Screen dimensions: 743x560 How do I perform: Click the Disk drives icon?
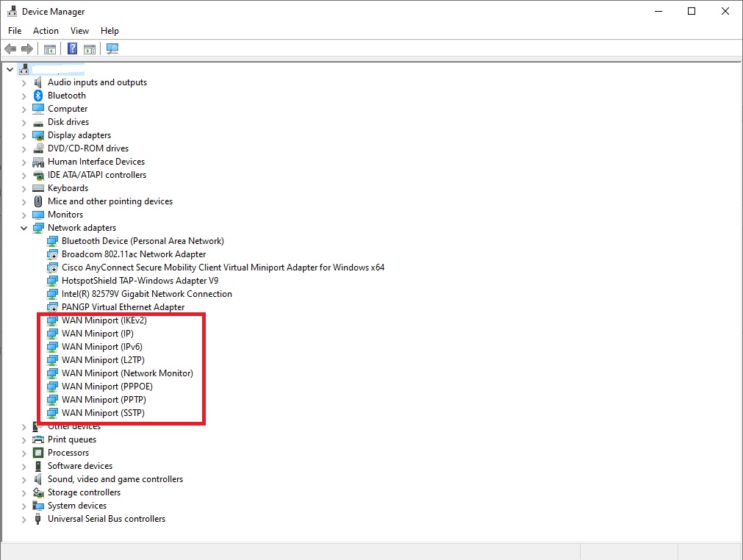[x=38, y=123]
